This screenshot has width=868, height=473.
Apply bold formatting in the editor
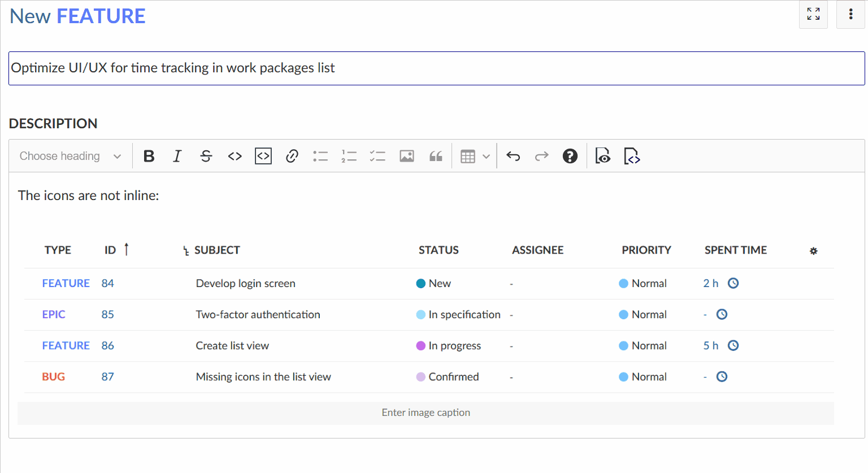click(149, 156)
